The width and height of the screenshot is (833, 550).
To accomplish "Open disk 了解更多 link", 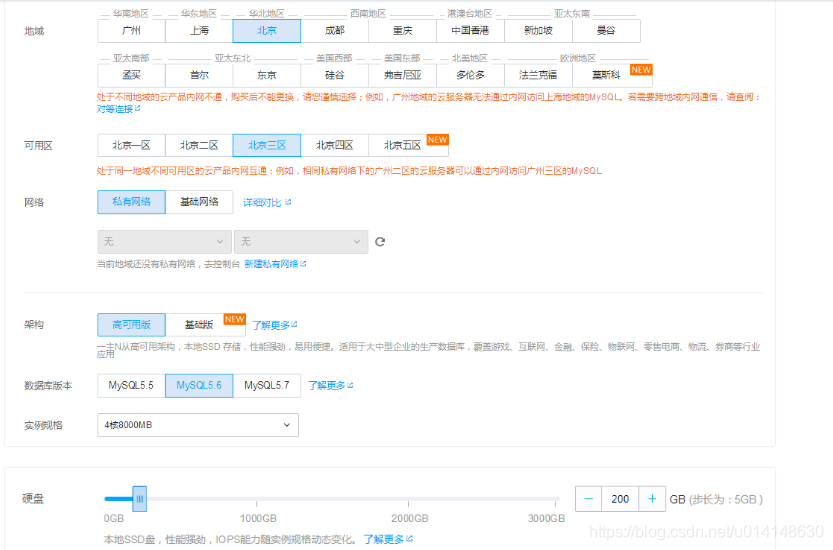I will coord(388,539).
